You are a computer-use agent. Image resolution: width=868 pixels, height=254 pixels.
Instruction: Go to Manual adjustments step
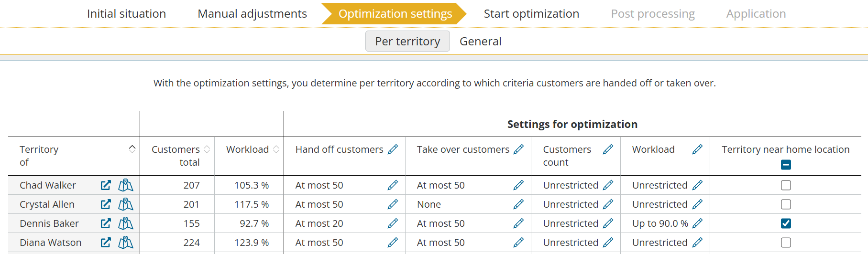(252, 14)
